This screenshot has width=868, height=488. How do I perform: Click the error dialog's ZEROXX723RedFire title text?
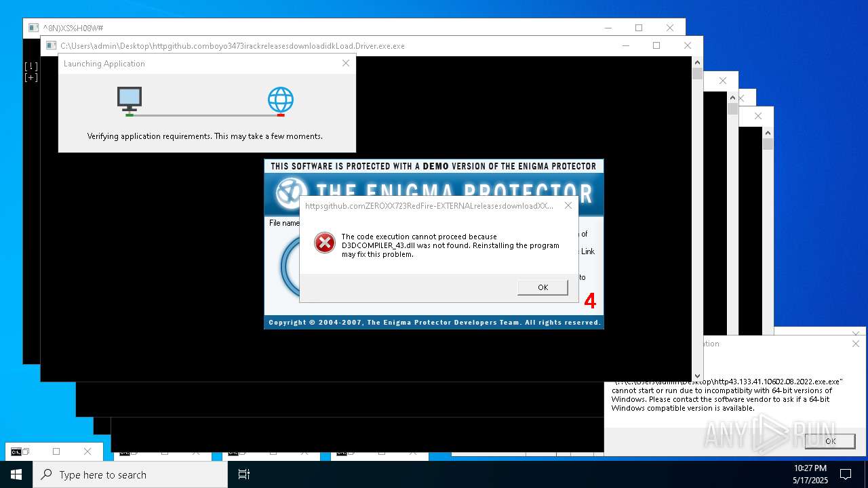(x=429, y=206)
